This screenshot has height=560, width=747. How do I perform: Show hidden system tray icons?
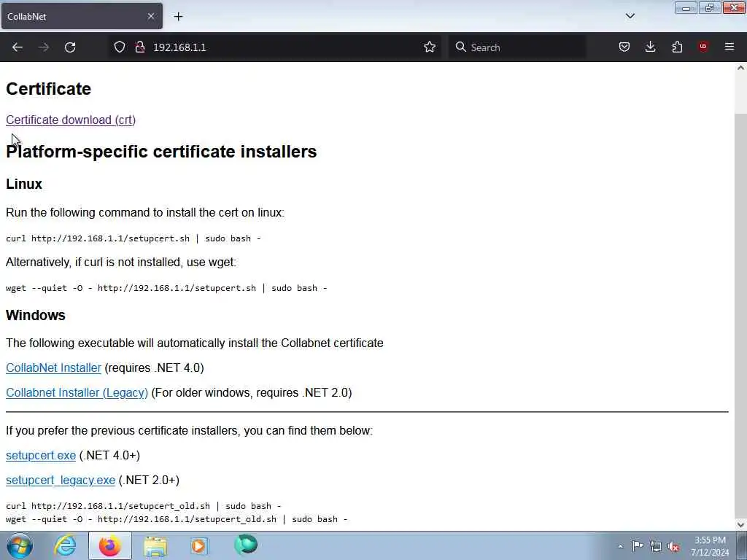tap(620, 546)
